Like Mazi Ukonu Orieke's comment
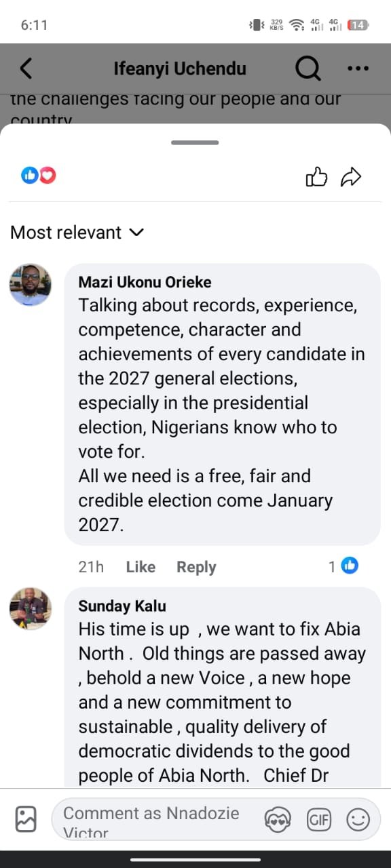Screen dimensions: 391x868 tap(141, 567)
